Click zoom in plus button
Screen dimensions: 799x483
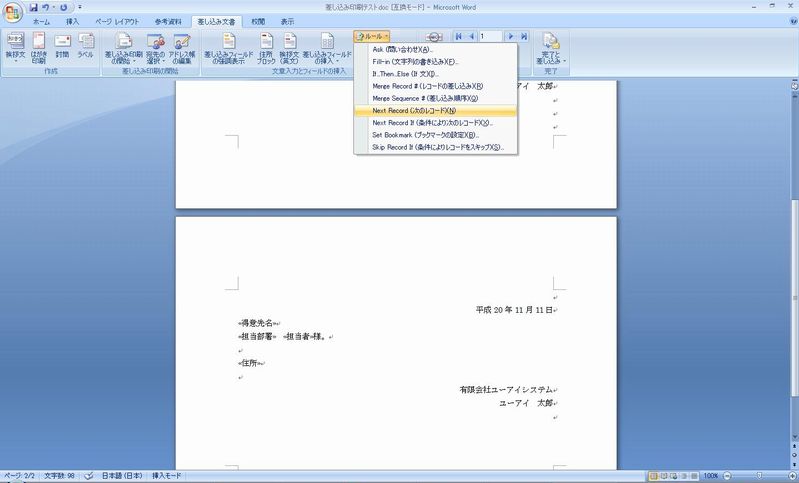(x=792, y=476)
